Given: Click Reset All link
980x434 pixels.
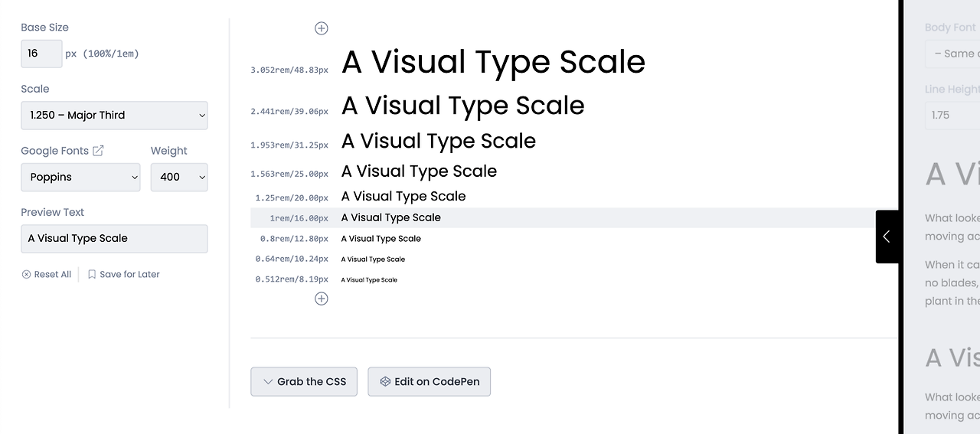Looking at the screenshot, I should [x=47, y=274].
